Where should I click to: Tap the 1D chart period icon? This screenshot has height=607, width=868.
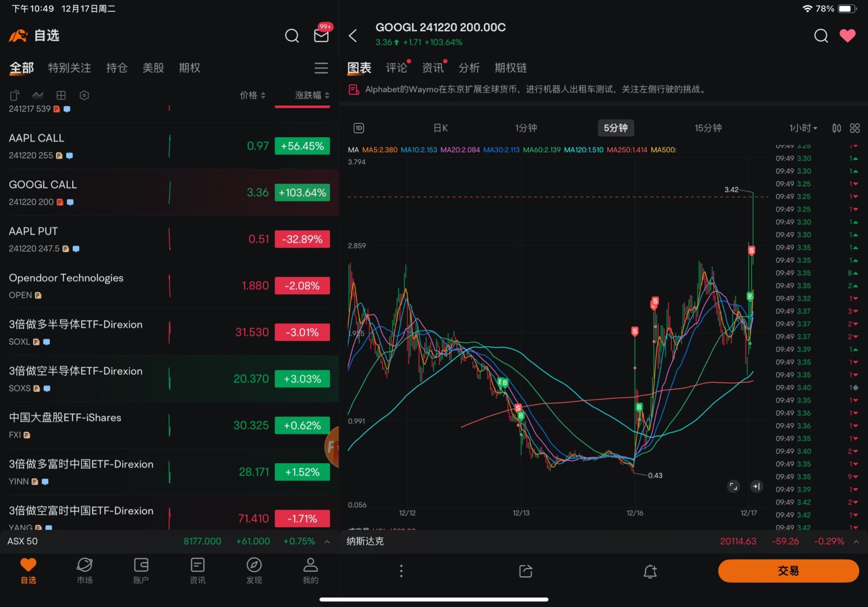click(359, 128)
